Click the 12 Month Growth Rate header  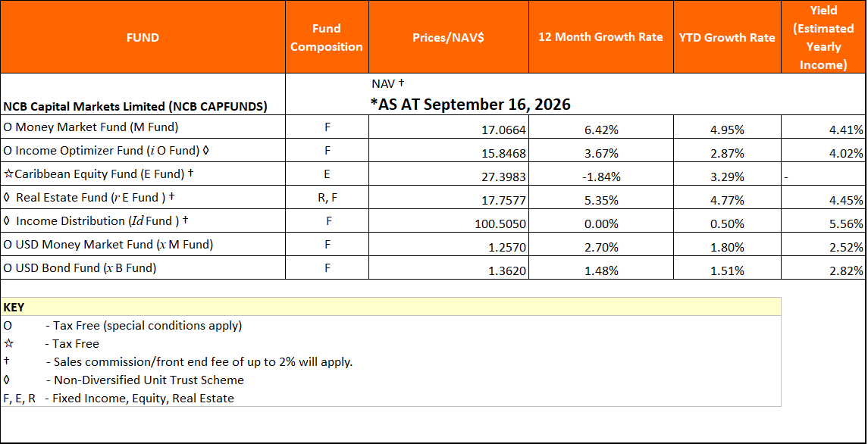pos(600,38)
